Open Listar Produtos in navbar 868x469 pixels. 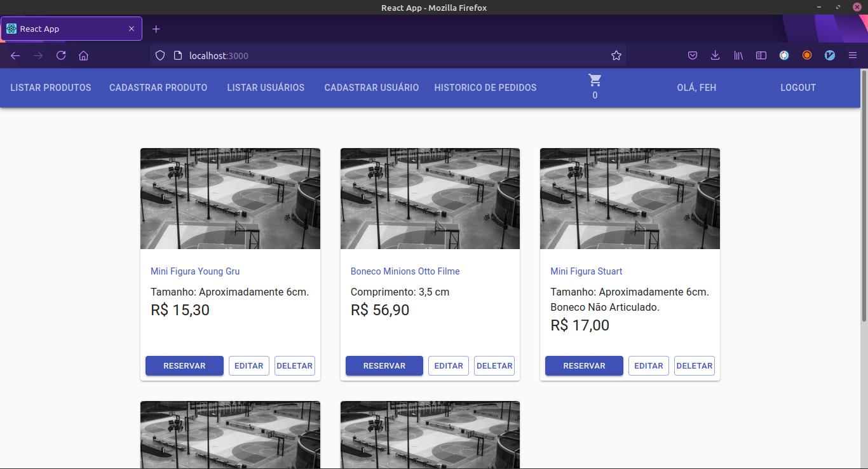[x=51, y=88]
